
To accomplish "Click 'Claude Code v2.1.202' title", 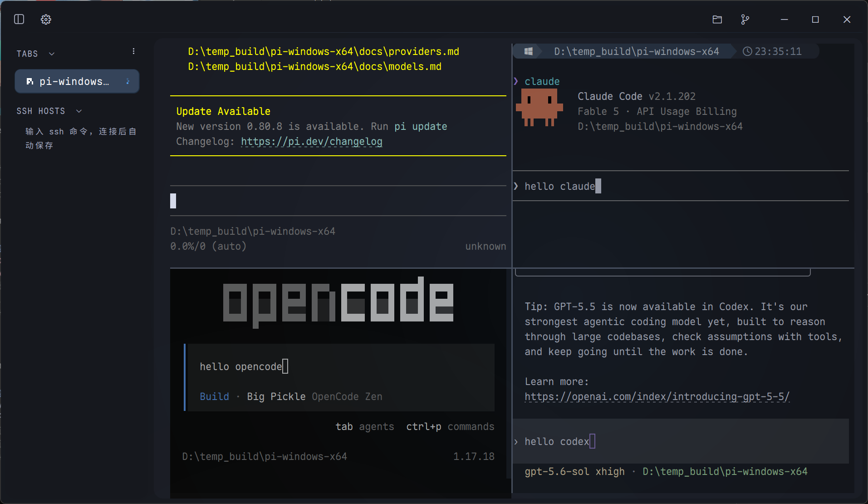I will point(637,96).
